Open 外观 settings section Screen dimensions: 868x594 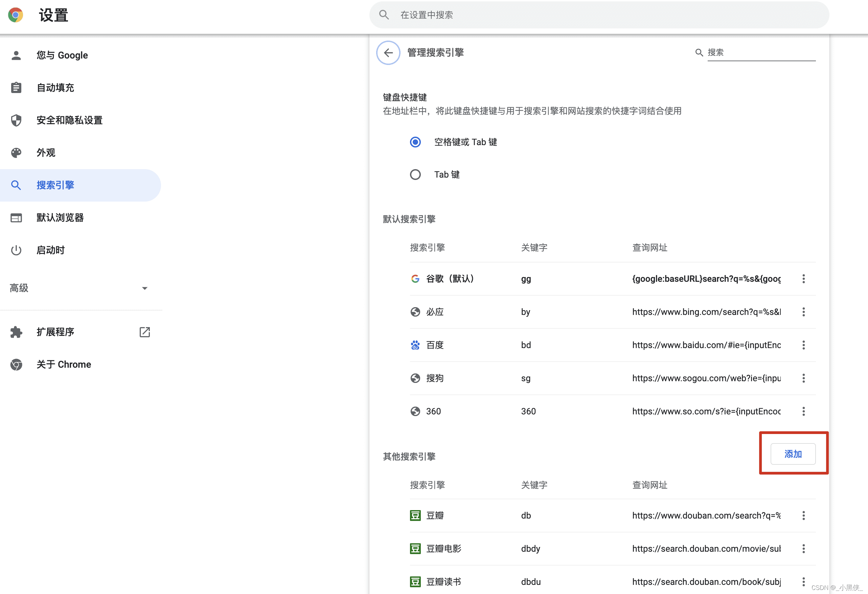(80, 153)
